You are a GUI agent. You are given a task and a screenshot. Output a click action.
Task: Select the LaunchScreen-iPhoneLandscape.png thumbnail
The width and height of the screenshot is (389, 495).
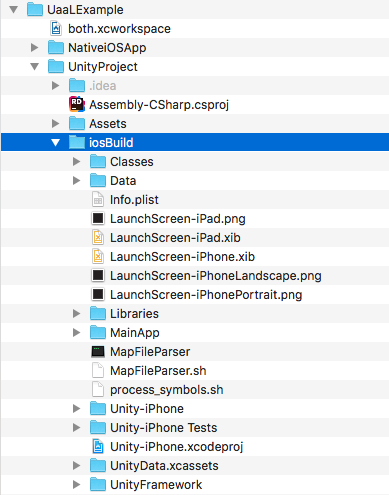(x=98, y=275)
